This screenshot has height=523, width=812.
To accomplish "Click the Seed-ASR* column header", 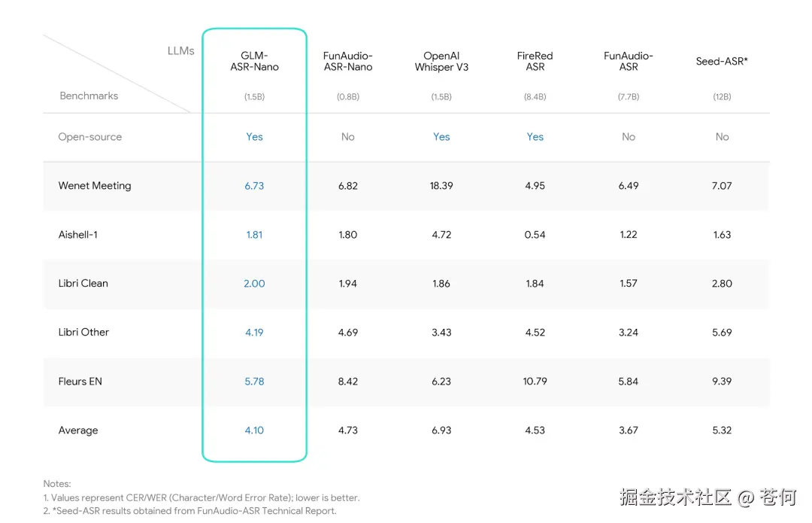I will click(722, 62).
